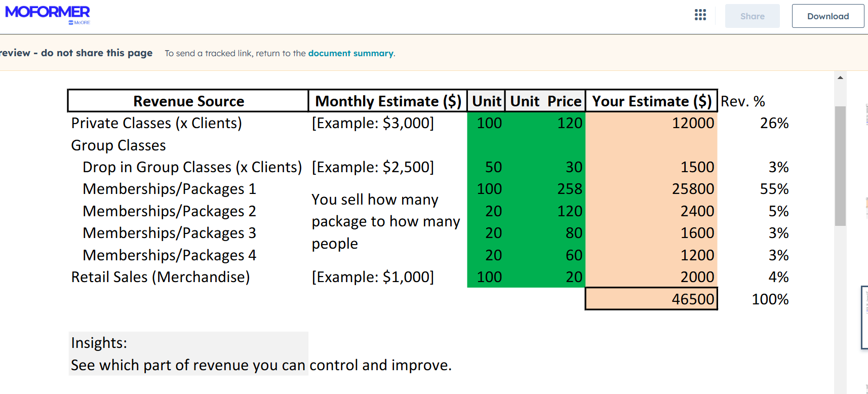868x394 pixels.
Task: Select the 25800 estimate cell
Action: tap(692, 189)
